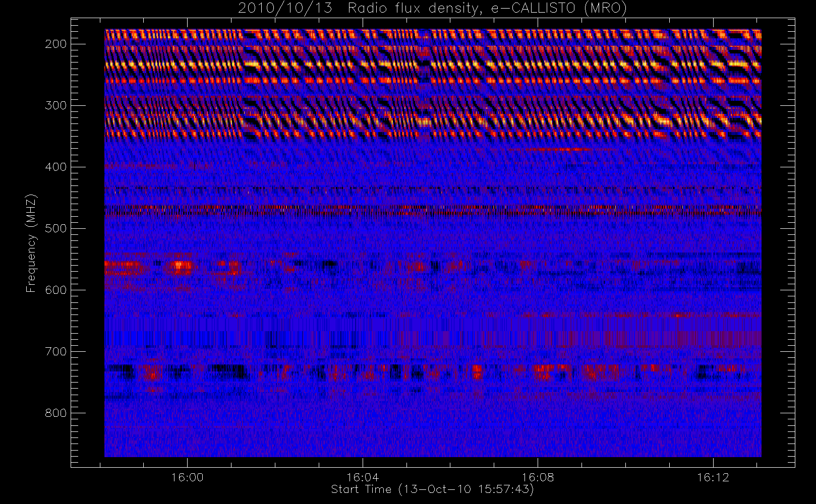
Task: Click the 16:00 time tick label
Action: click(187, 477)
